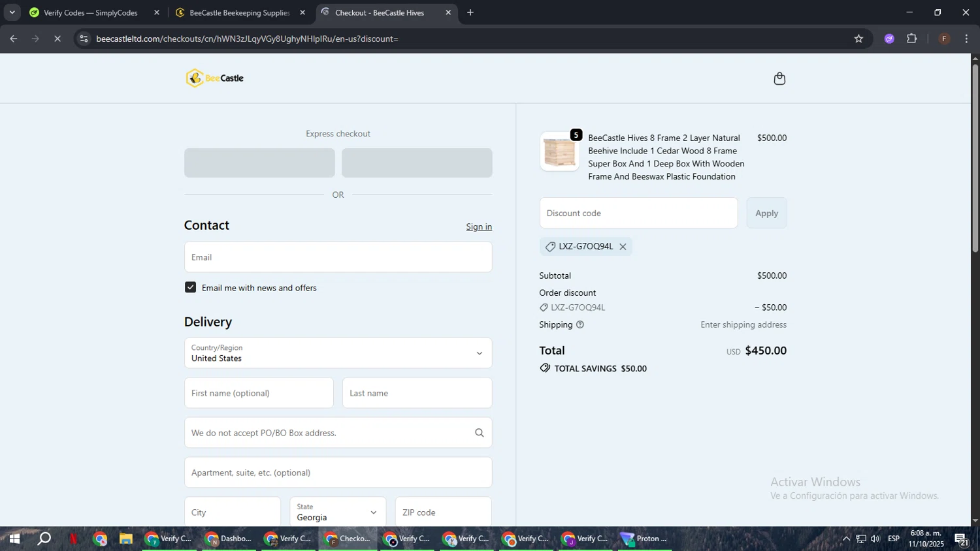Open the Proton app in taskbar
The image size is (980, 551).
[x=644, y=539]
